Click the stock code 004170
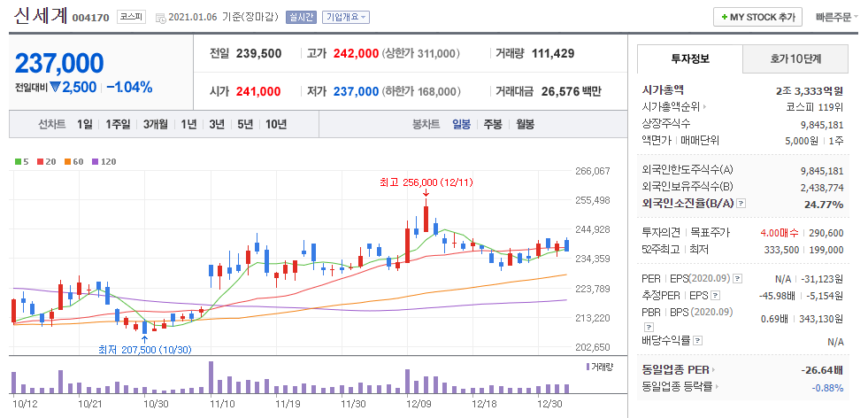 [x=91, y=18]
